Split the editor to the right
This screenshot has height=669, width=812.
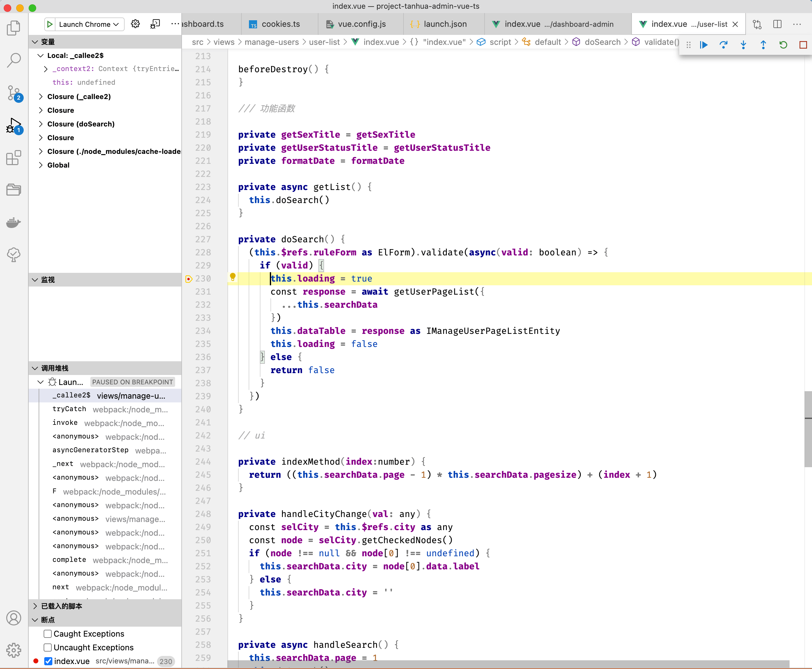pyautogui.click(x=777, y=24)
